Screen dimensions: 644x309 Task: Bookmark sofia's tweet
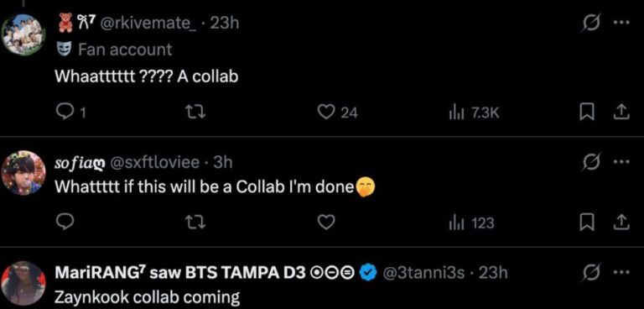pyautogui.click(x=584, y=223)
